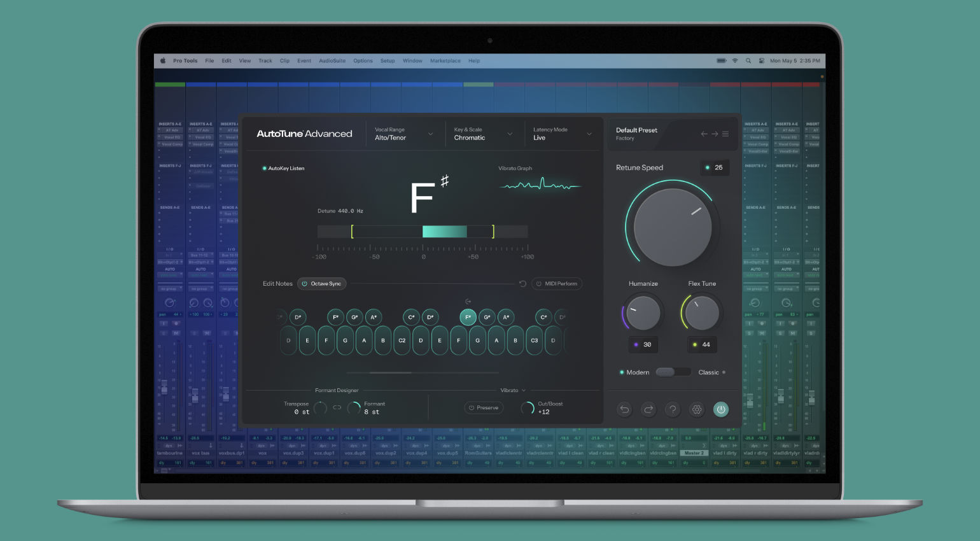This screenshot has height=541, width=980.
Task: Select the Classic mode label
Action: 708,372
